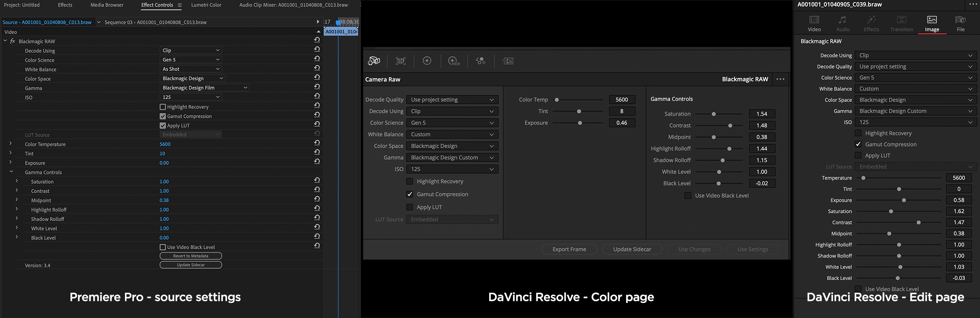Enable Highlight Recovery on the Color page

(410, 181)
